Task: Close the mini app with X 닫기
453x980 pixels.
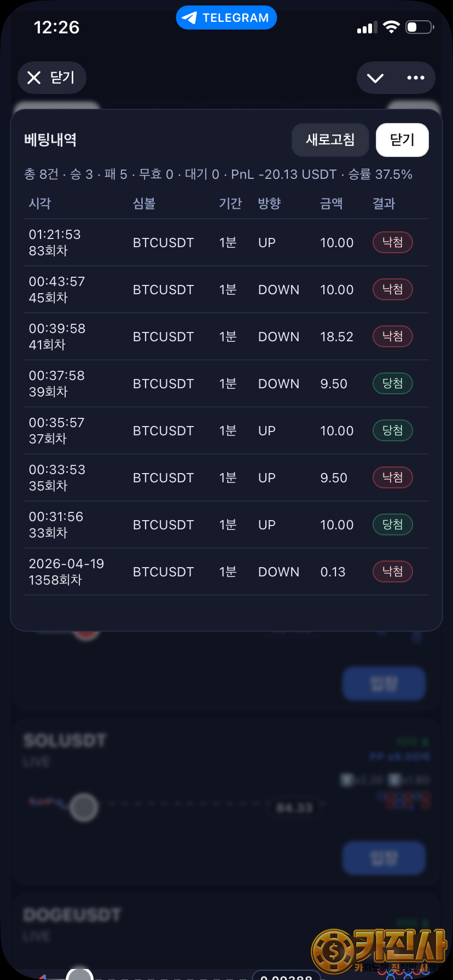Action: [x=52, y=78]
